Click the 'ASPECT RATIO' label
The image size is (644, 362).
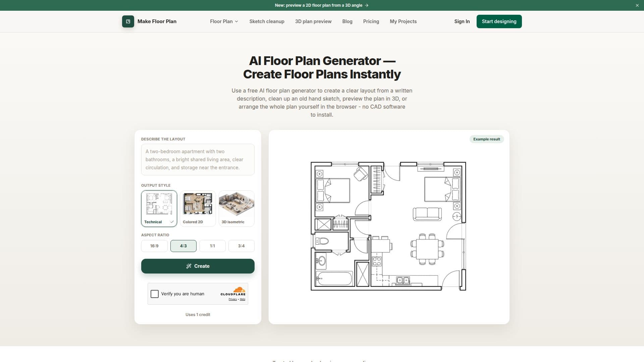(155, 235)
